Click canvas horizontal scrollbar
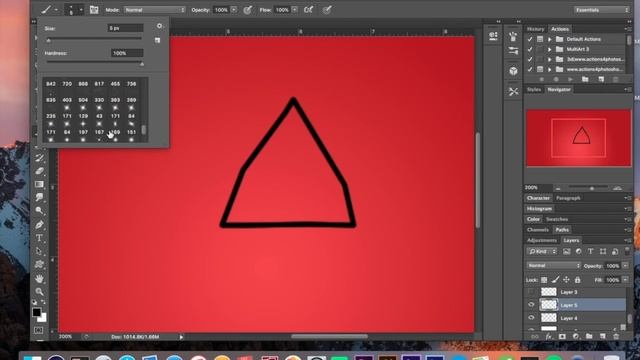 [329, 337]
